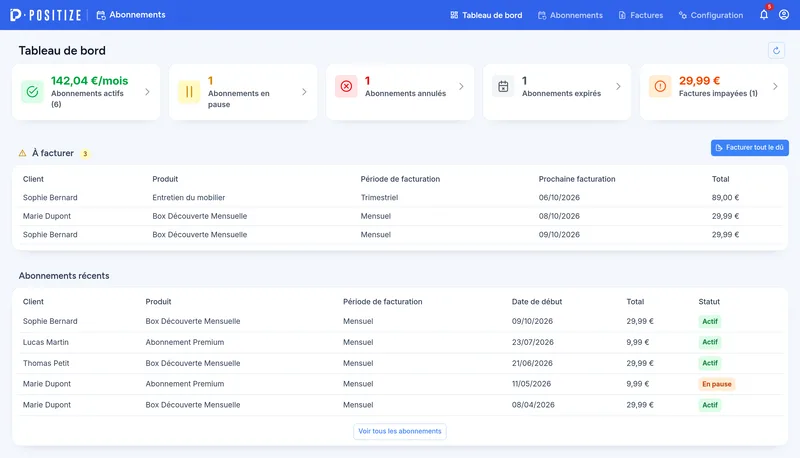800x458 pixels.
Task: Click the Abonnements récents heading
Action: pyautogui.click(x=64, y=276)
